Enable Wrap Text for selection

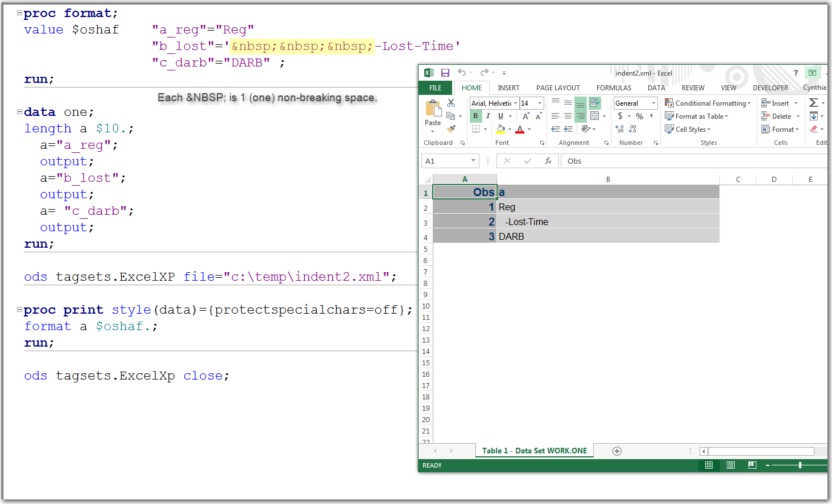pos(595,102)
